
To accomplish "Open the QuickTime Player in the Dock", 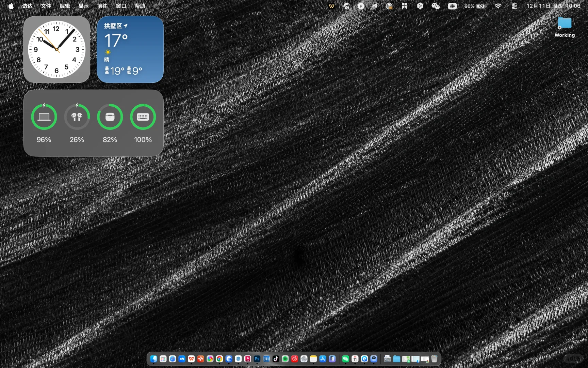I will [x=364, y=359].
